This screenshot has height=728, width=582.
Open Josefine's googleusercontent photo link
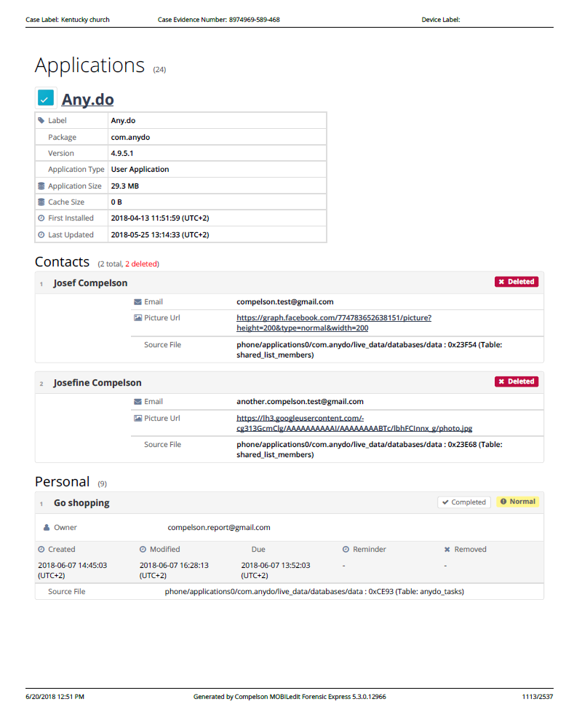354,424
